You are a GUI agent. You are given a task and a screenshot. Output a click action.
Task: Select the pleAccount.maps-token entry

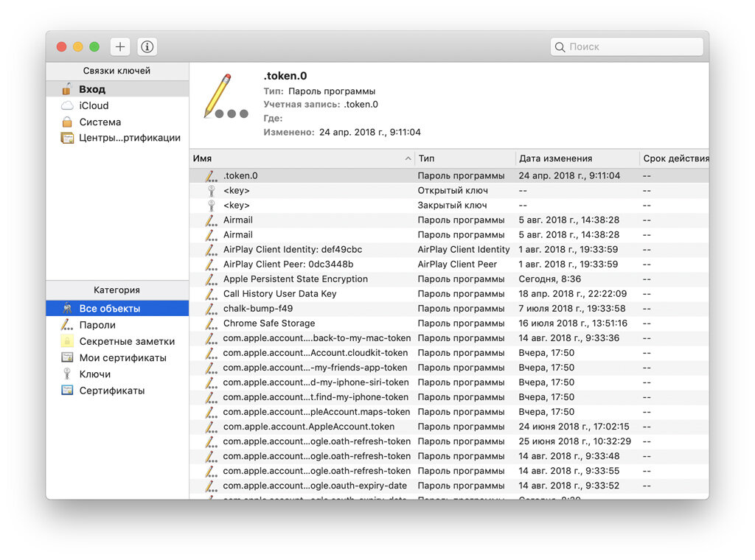[449, 412]
